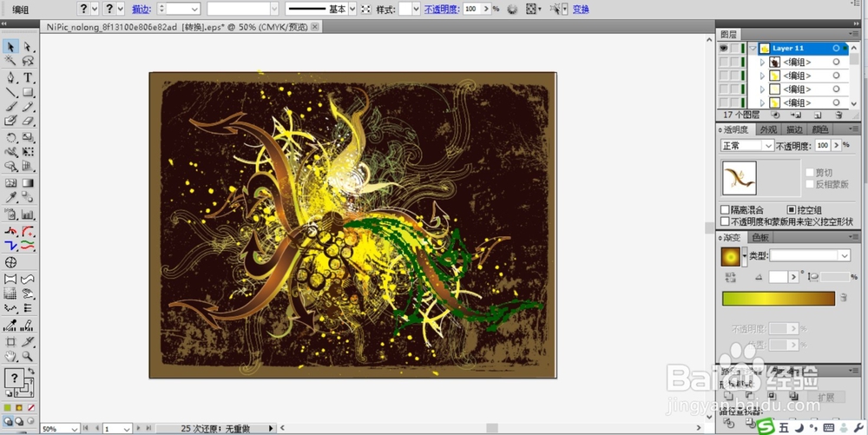Toggle visibility box of first <编组> sublayer

coord(724,62)
